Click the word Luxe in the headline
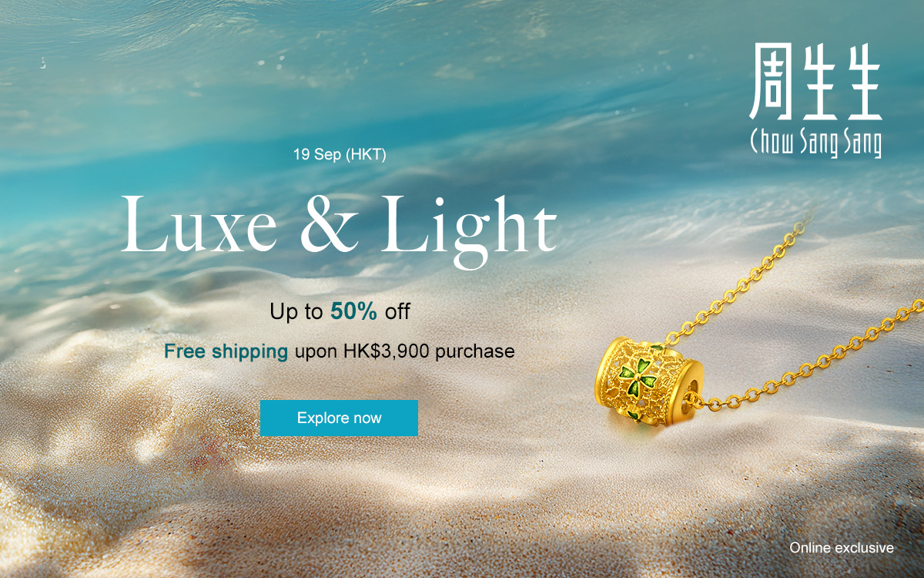Image resolution: width=924 pixels, height=578 pixels. (x=199, y=225)
